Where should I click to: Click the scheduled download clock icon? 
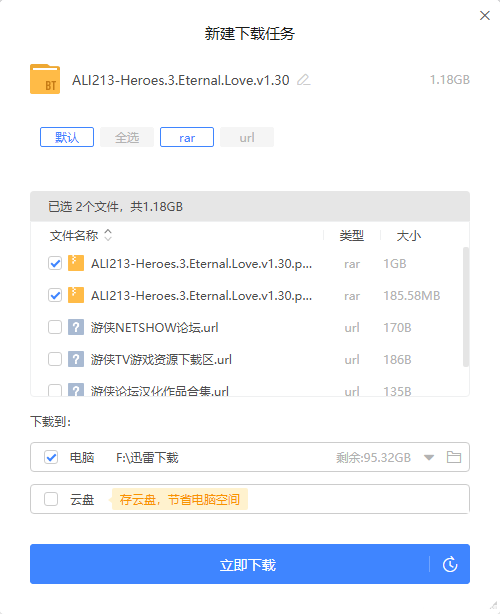coord(450,564)
